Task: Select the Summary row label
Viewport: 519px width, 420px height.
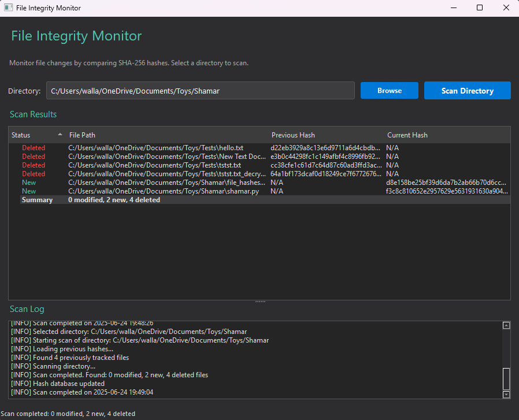Action: click(37, 199)
